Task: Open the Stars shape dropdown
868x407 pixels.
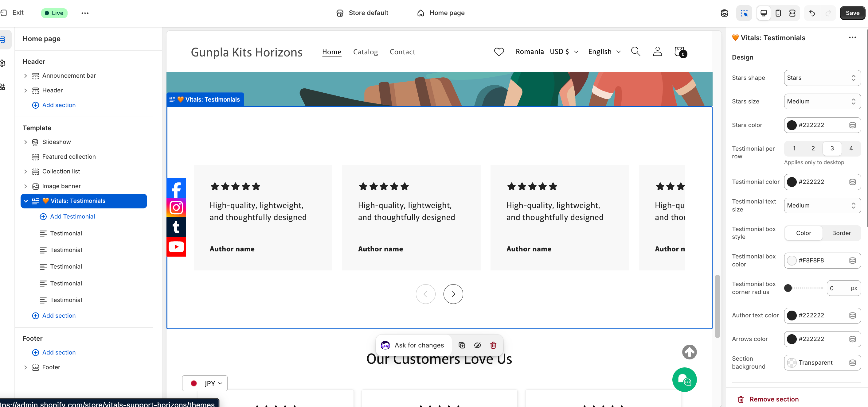Action: click(822, 78)
